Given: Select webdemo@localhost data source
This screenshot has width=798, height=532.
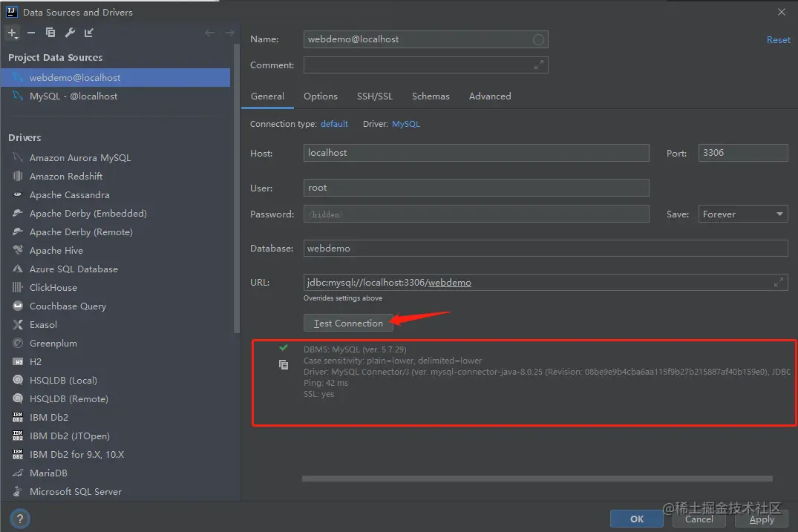Looking at the screenshot, I should pos(116,78).
